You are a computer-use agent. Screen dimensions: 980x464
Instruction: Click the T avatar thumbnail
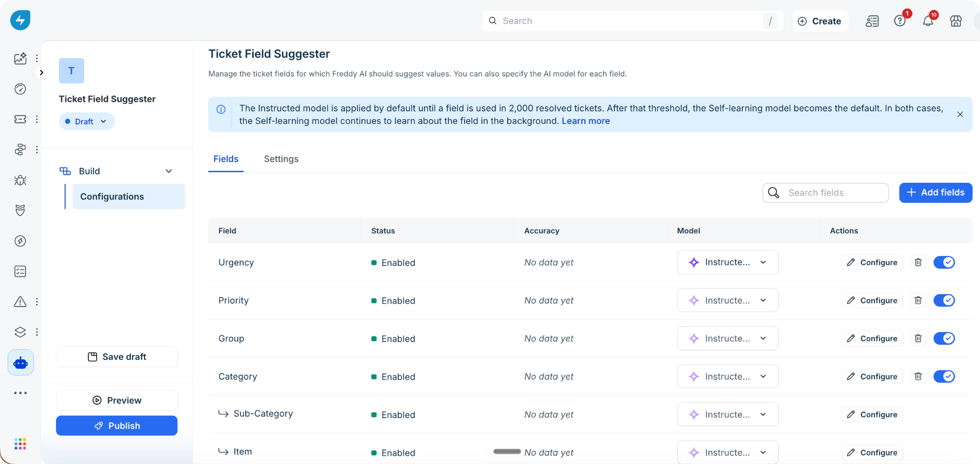point(71,71)
